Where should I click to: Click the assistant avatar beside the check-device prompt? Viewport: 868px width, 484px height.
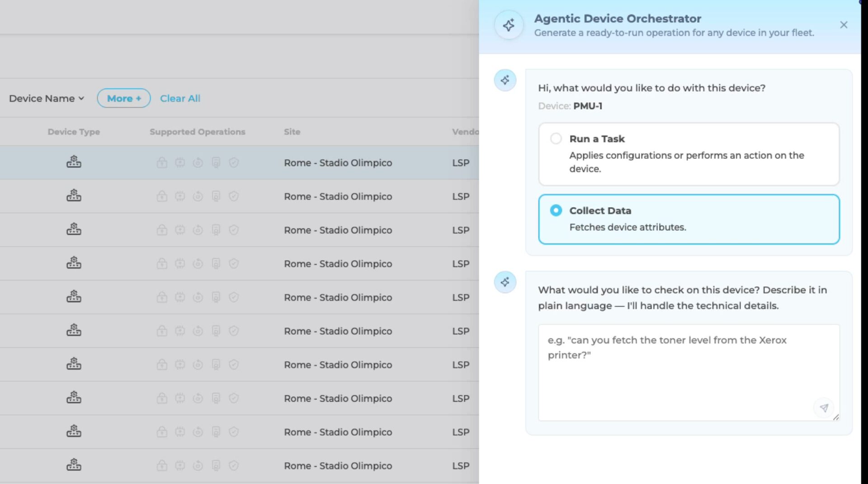click(505, 282)
